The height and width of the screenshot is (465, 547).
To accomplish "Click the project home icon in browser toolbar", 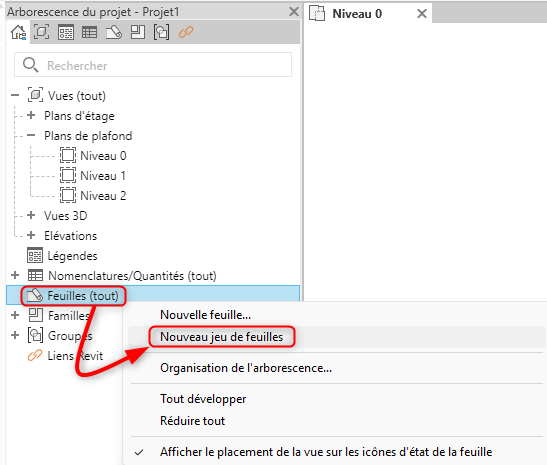I will 18,32.
